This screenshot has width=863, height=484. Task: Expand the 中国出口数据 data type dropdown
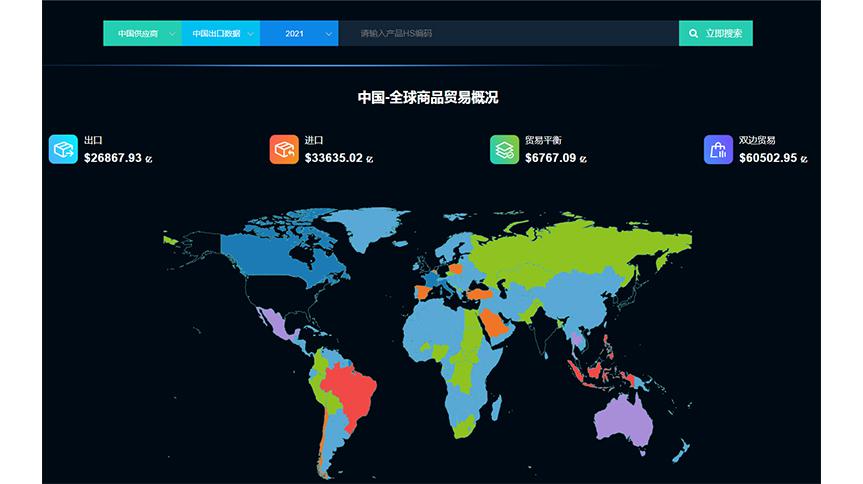[x=221, y=33]
